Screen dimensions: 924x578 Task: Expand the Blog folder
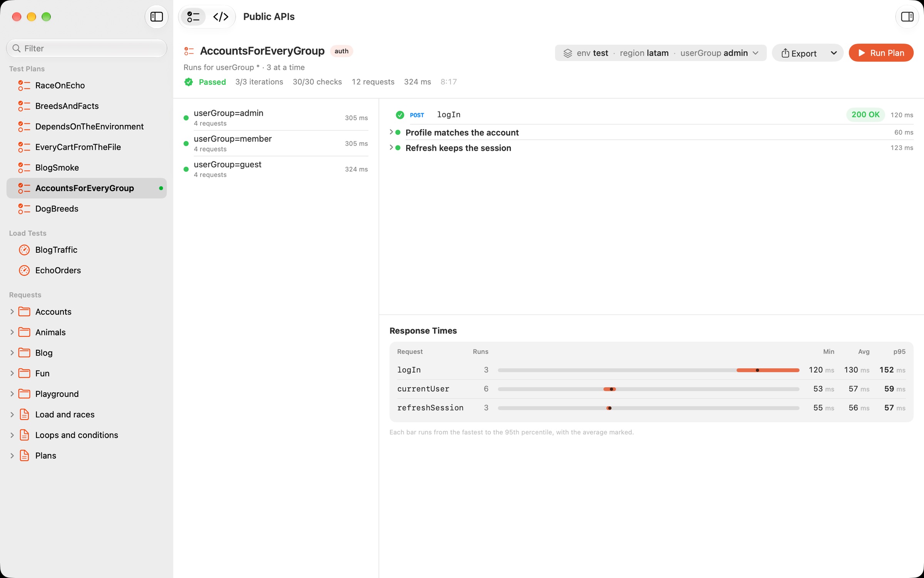(x=12, y=353)
